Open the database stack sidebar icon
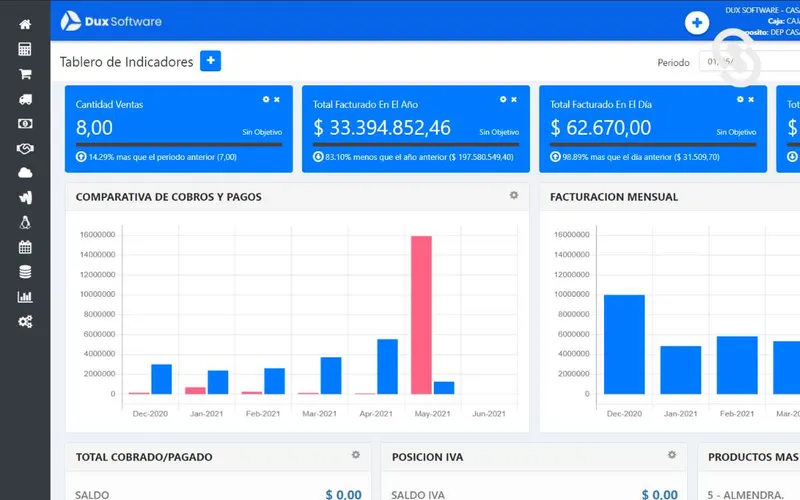Image resolution: width=800 pixels, height=500 pixels. (25, 272)
